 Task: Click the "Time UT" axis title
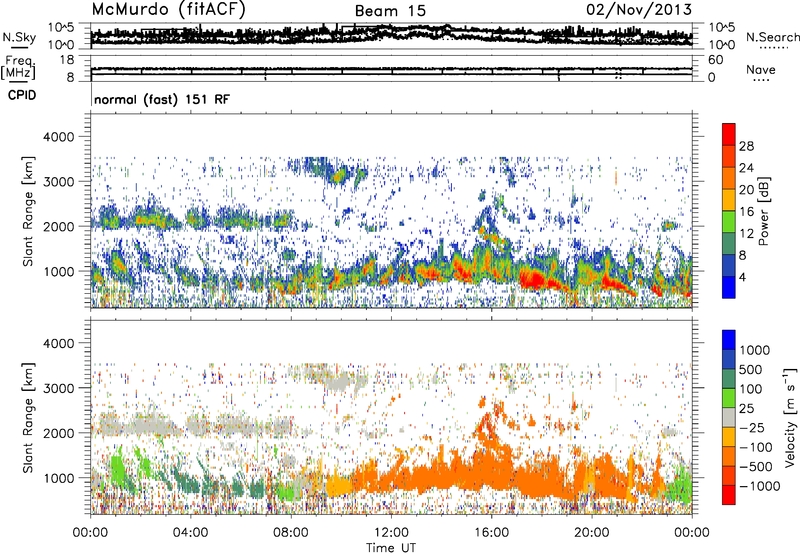pos(391,547)
